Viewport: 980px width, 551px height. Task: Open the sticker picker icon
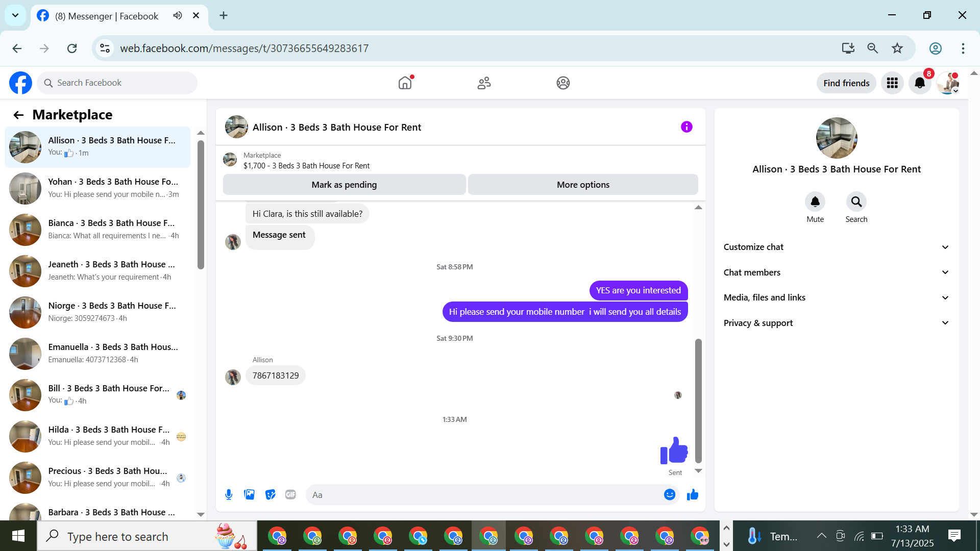pyautogui.click(x=270, y=494)
